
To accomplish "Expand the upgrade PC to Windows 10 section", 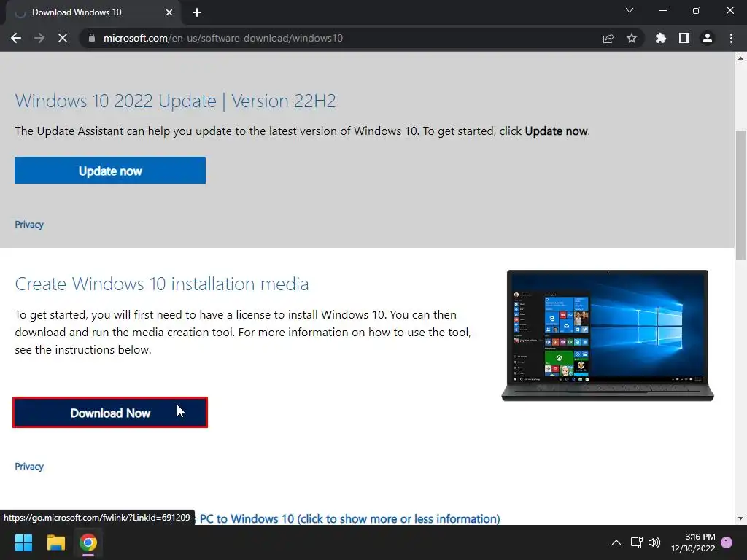I will pyautogui.click(x=349, y=518).
